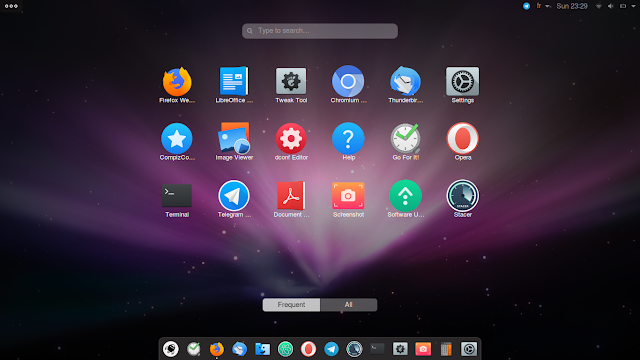Image resolution: width=640 pixels, height=360 pixels.
Task: Click the Type to search field
Action: pyautogui.click(x=320, y=31)
